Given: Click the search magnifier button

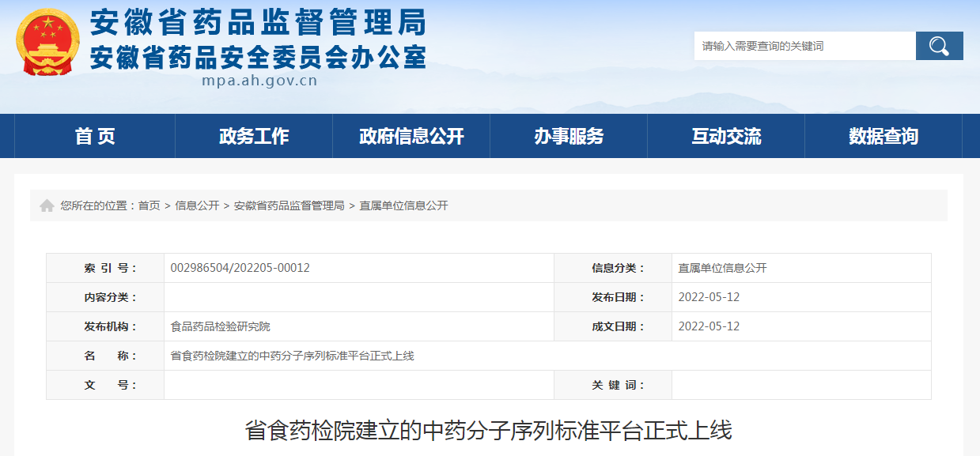Looking at the screenshot, I should (939, 46).
